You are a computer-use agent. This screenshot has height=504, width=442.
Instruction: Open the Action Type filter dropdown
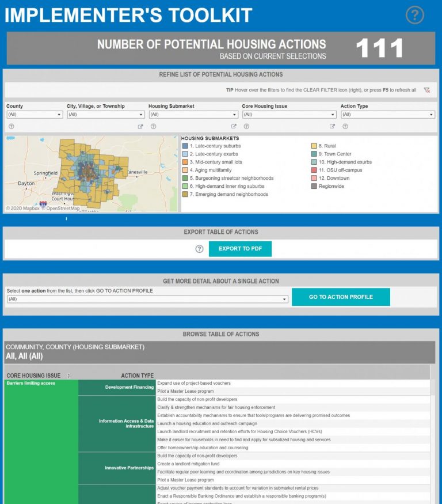point(387,115)
